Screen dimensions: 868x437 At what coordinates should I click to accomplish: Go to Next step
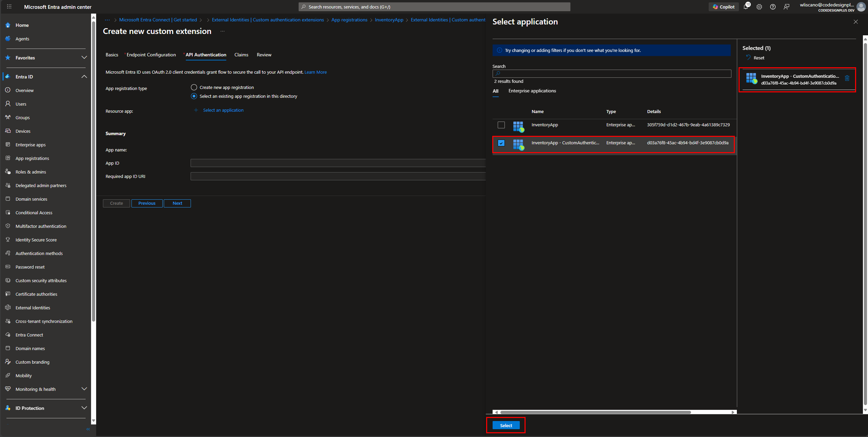(177, 203)
